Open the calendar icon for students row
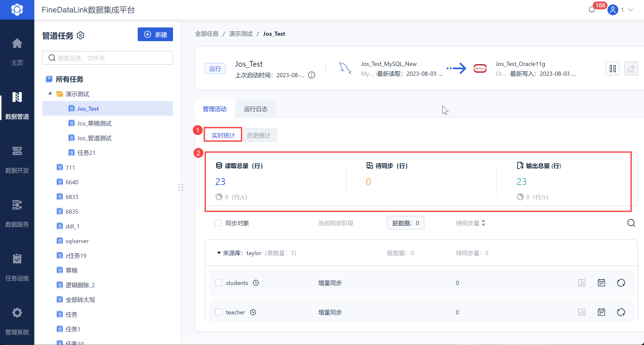Image resolution: width=644 pixels, height=345 pixels. (601, 283)
